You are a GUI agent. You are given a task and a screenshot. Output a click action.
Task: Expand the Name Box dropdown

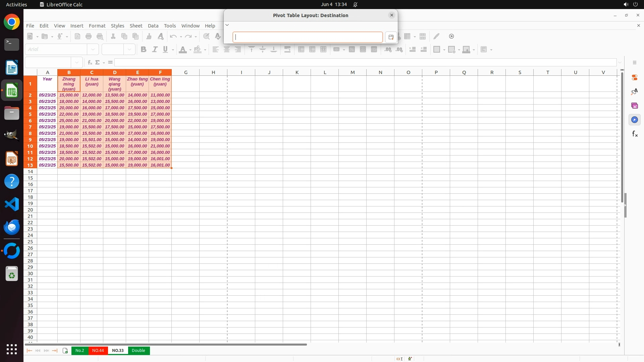coord(77,62)
